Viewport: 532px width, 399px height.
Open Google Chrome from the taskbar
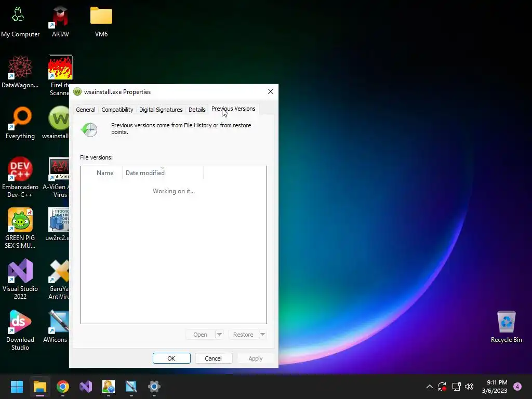pos(63,387)
